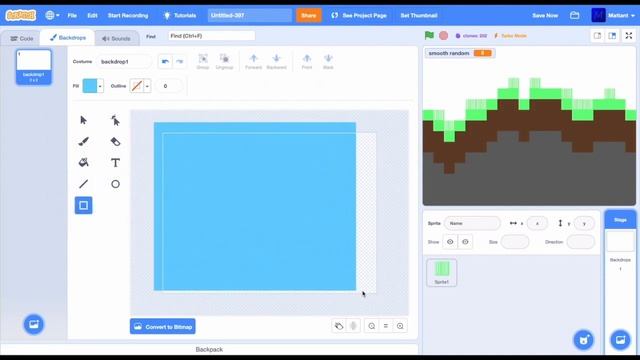Click Save Now
The height and width of the screenshot is (360, 640).
click(x=545, y=16)
